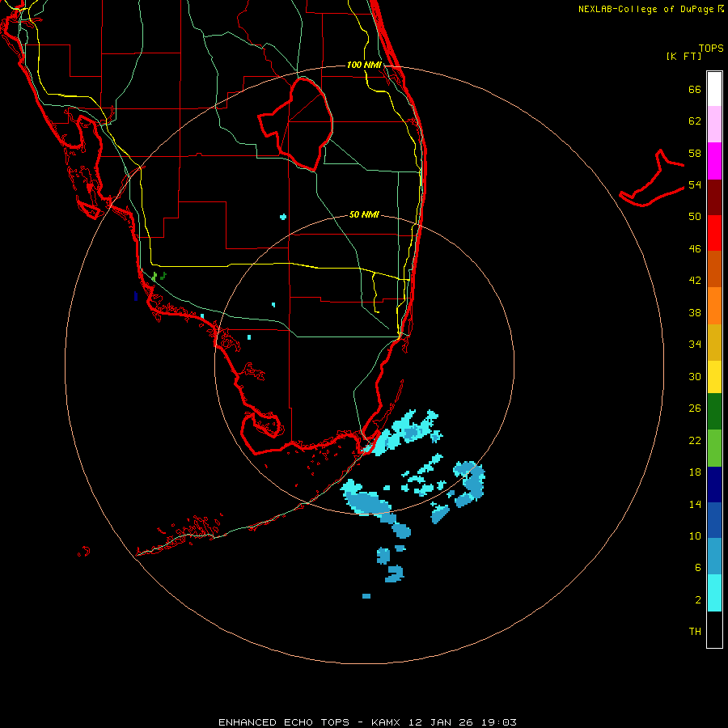Click the dark green 26 kft swatch
Screen dimensions: 728x728
714,412
